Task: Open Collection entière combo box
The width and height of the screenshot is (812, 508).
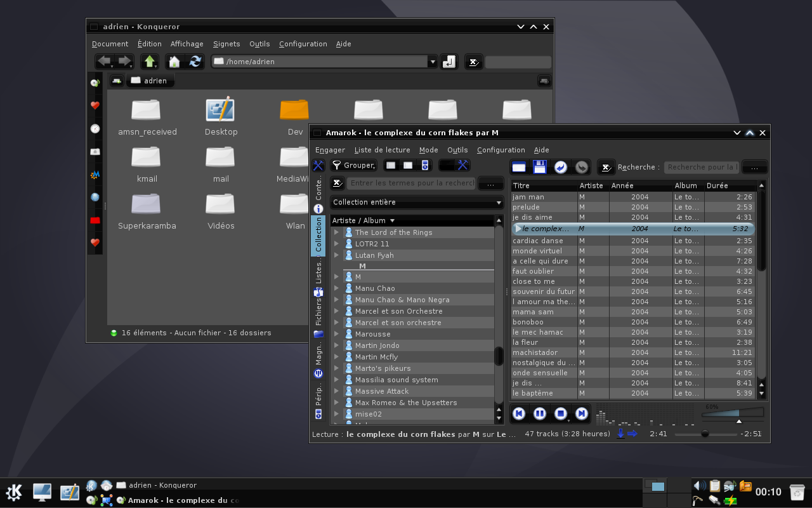Action: pyautogui.click(x=417, y=203)
